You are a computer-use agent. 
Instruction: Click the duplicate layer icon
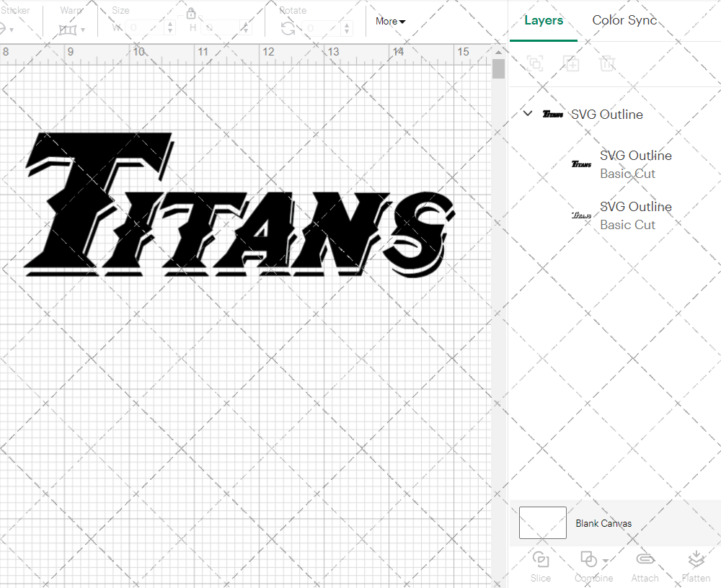[572, 63]
